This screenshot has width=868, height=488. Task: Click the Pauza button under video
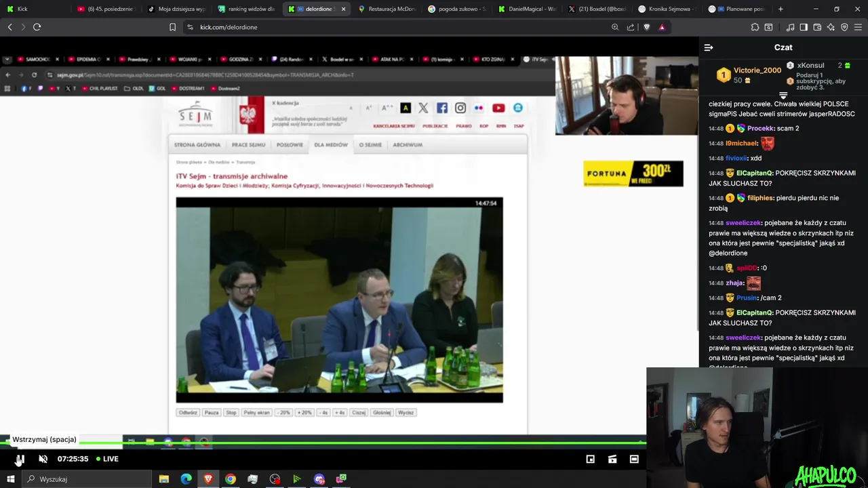212,412
